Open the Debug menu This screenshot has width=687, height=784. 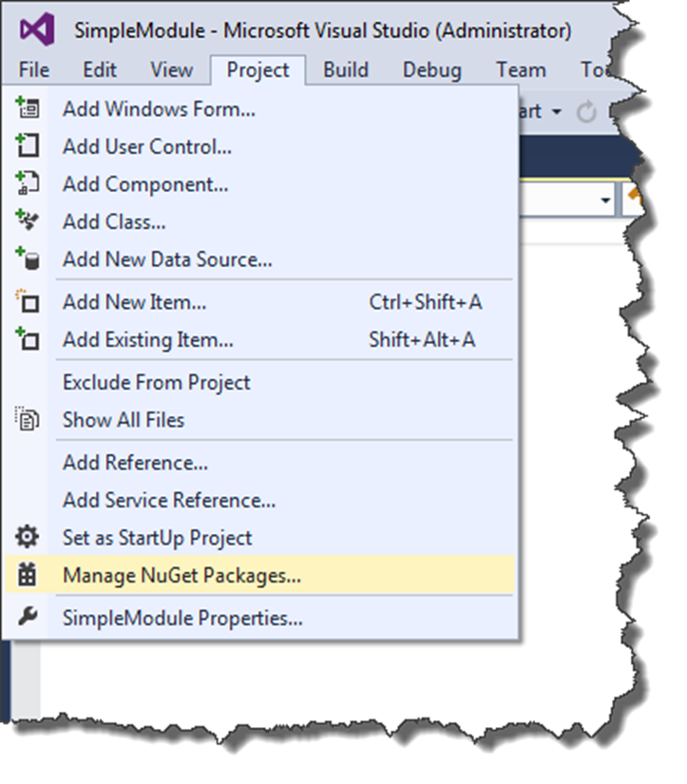tap(431, 70)
